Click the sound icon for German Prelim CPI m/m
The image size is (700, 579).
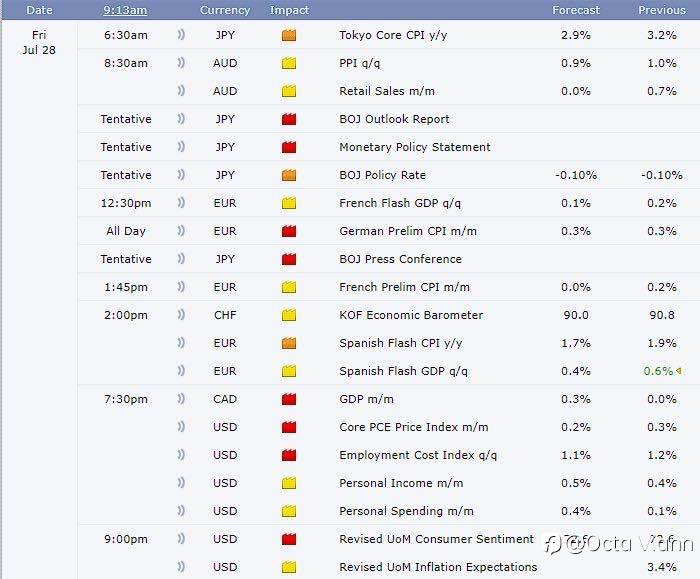click(181, 231)
